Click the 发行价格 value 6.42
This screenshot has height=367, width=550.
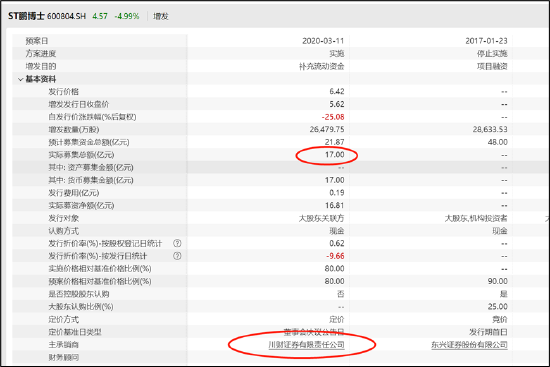coord(337,92)
